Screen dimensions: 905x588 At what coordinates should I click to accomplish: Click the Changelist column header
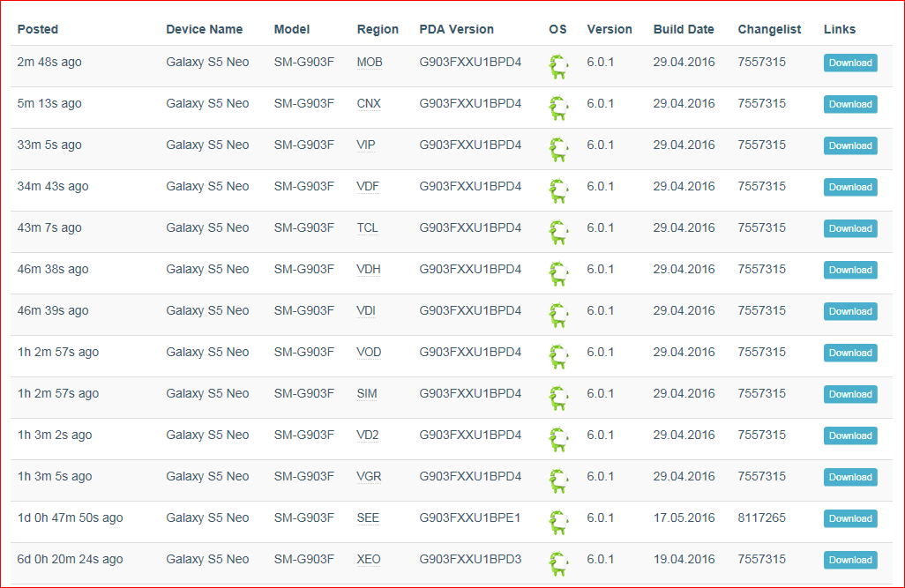pyautogui.click(x=769, y=30)
